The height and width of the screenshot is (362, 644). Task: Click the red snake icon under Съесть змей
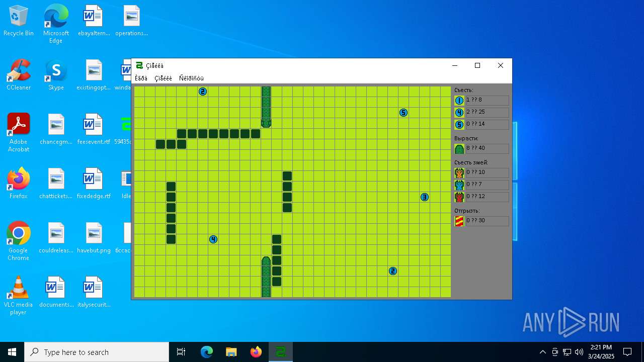coord(459,197)
